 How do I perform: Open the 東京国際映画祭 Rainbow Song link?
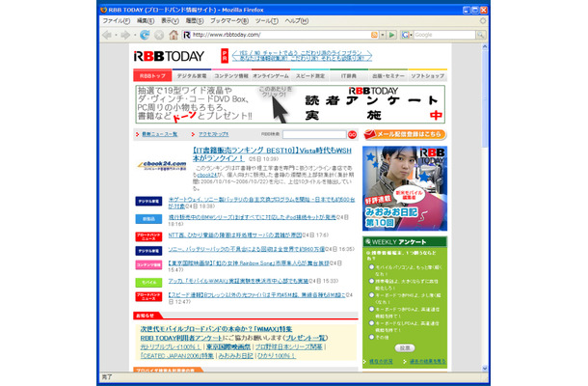pos(249,263)
